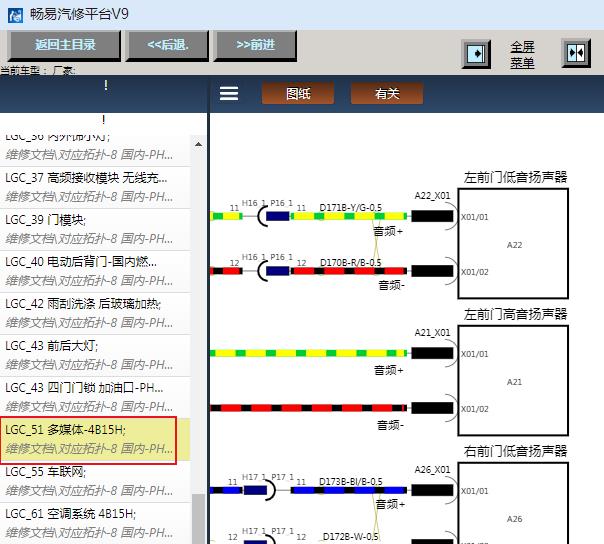Click wire label D170B-R/B-0.5

[351, 263]
